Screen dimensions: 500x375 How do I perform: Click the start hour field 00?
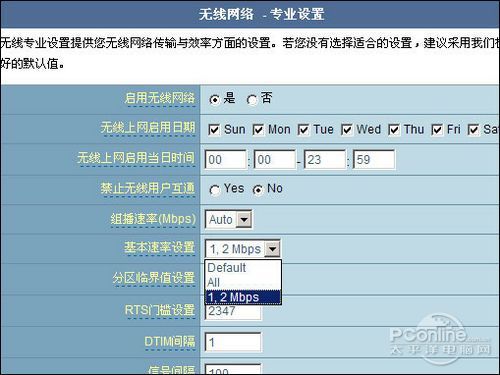[x=226, y=160]
